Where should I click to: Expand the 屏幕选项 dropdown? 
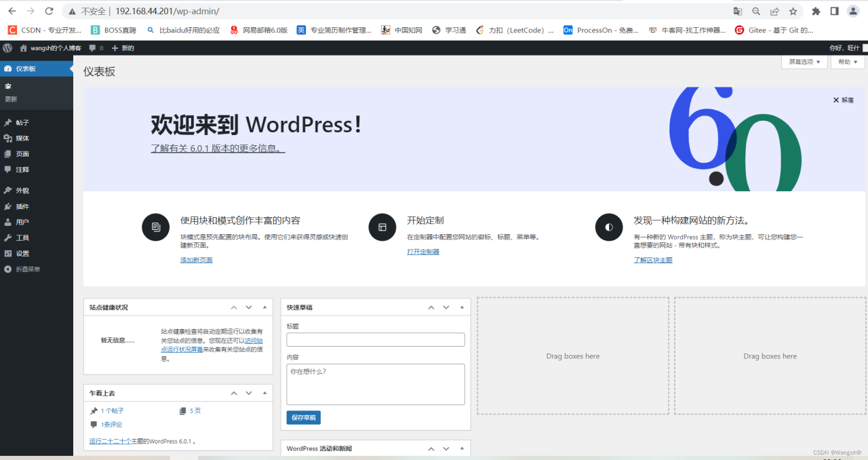pyautogui.click(x=804, y=62)
